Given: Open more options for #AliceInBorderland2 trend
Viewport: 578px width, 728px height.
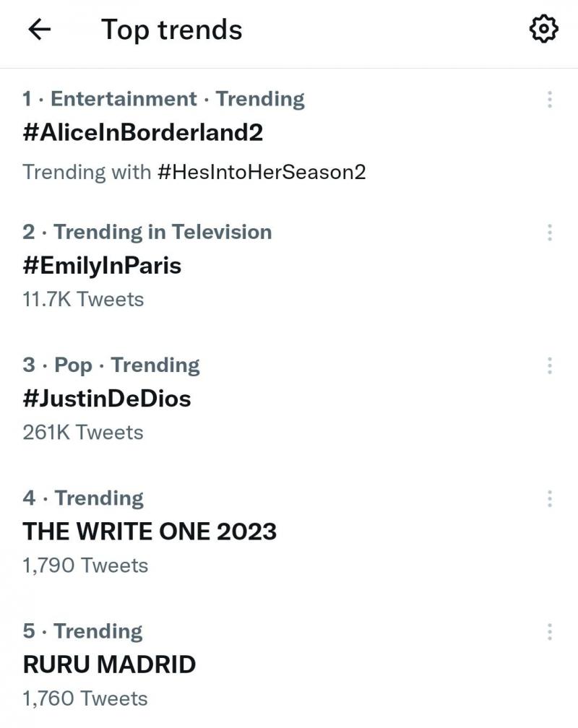Looking at the screenshot, I should (550, 100).
